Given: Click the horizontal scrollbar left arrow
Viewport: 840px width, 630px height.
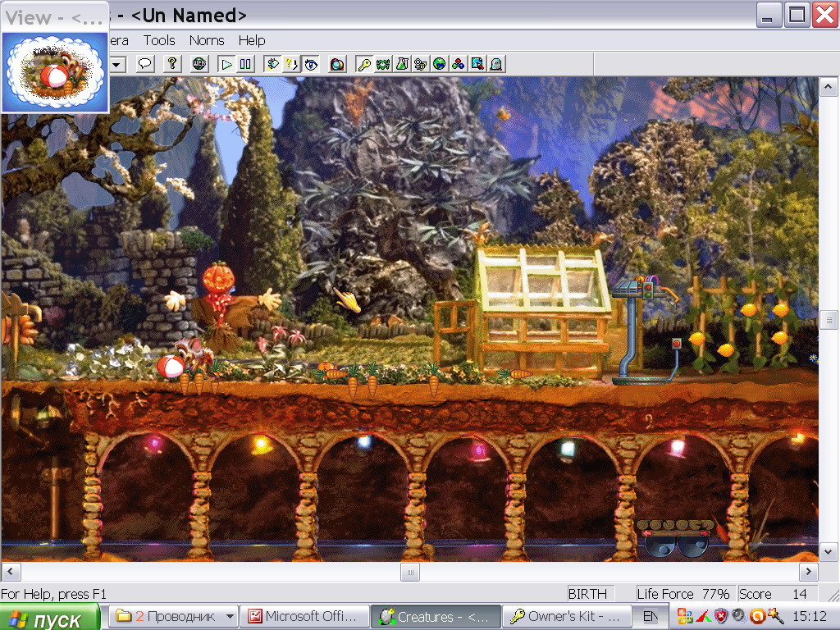Looking at the screenshot, I should coord(10,572).
